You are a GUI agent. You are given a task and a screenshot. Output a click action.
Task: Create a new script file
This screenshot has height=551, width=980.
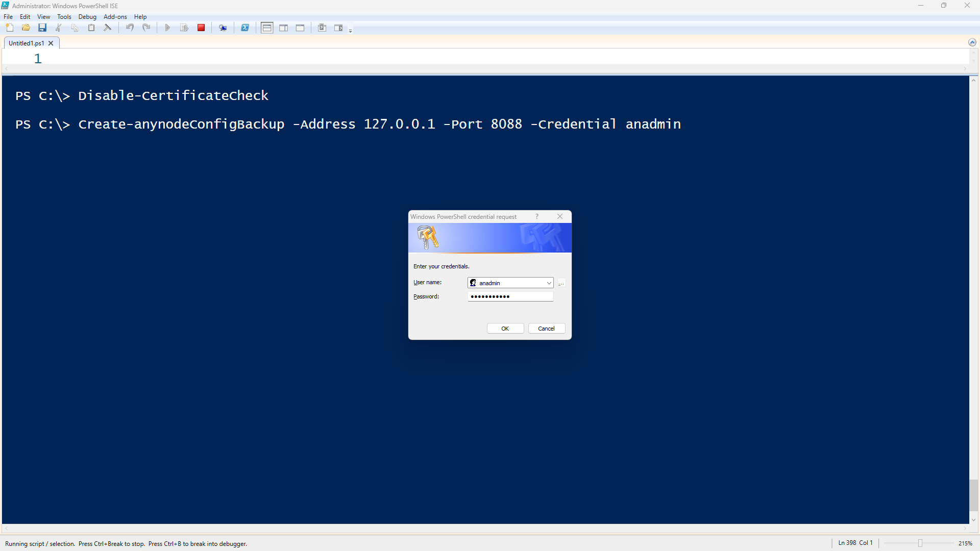tap(9, 28)
